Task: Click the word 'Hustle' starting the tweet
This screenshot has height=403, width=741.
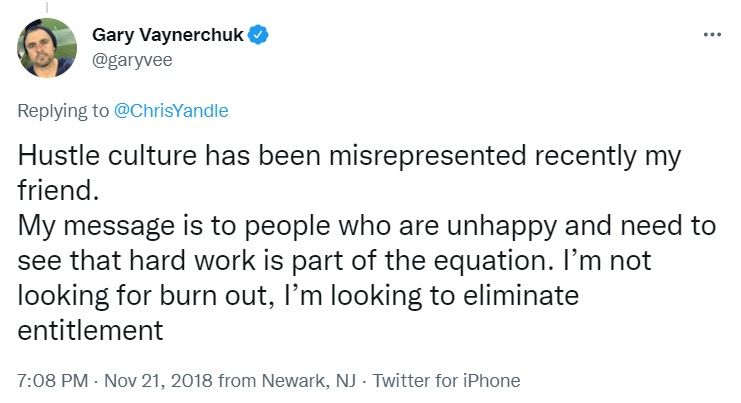Action: click(x=59, y=155)
